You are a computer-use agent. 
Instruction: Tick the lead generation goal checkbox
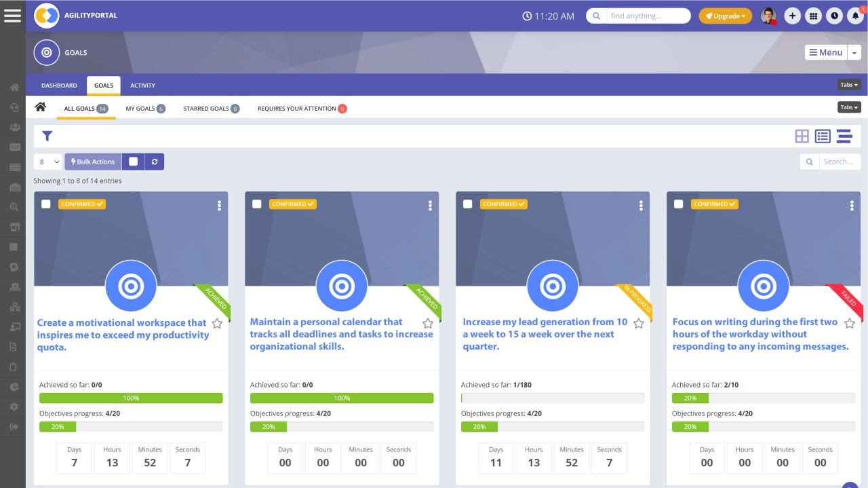467,204
